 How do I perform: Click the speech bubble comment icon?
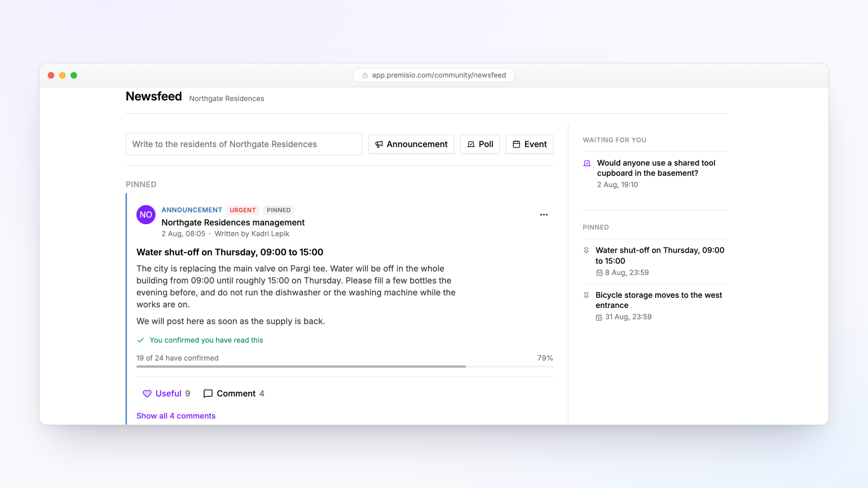(x=208, y=393)
